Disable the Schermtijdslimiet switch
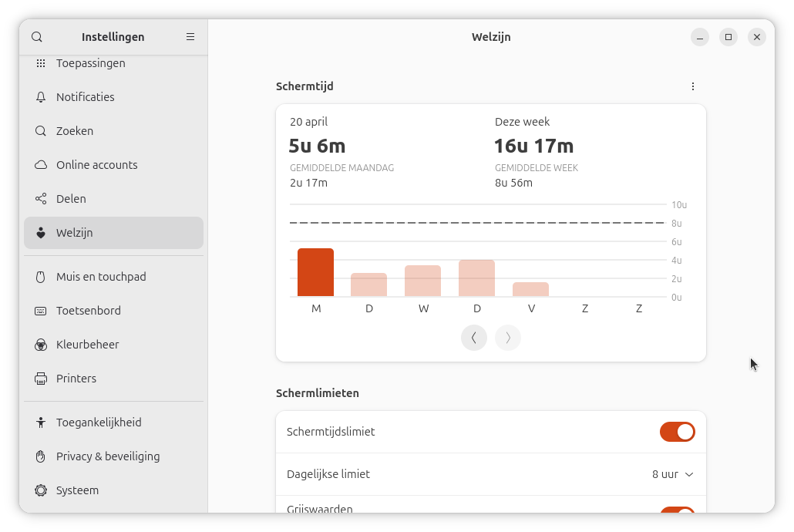The width and height of the screenshot is (794, 532). (677, 432)
